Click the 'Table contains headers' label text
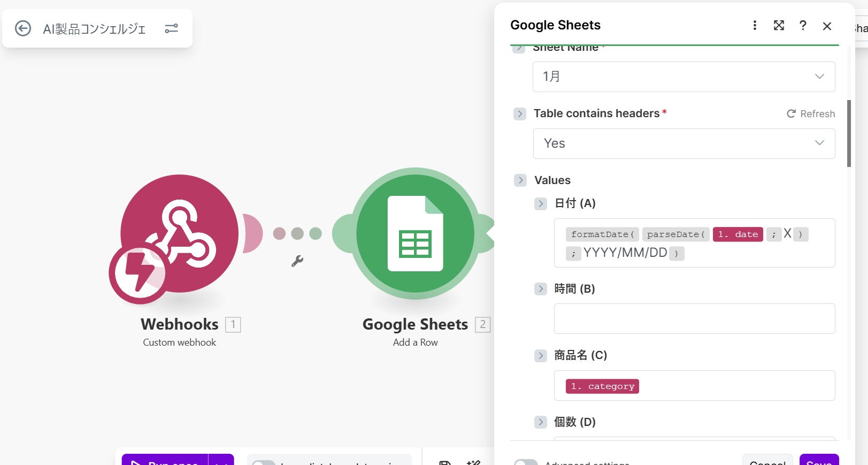868x465 pixels. pos(596,113)
